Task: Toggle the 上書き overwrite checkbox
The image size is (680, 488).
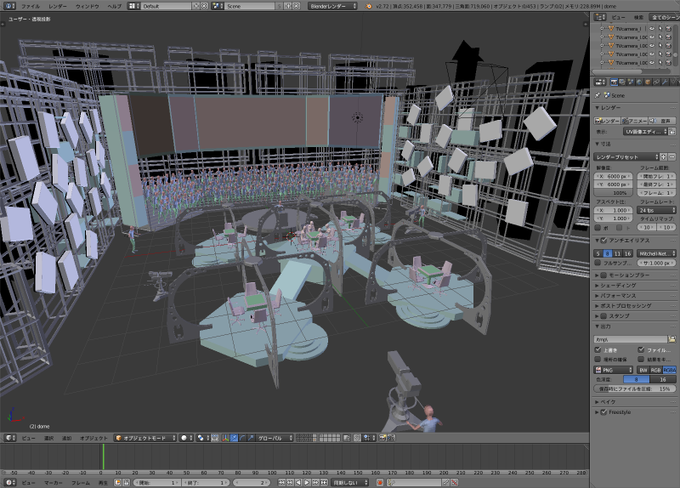Action: [x=598, y=350]
